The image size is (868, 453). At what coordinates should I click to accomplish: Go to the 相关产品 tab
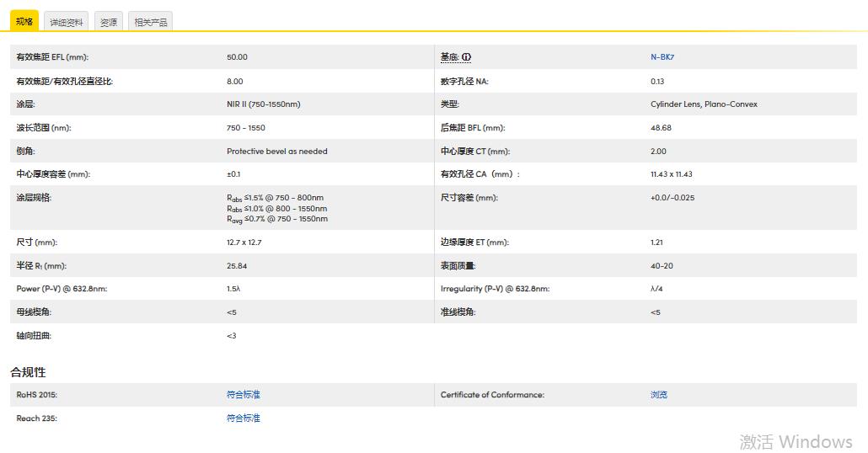click(150, 22)
